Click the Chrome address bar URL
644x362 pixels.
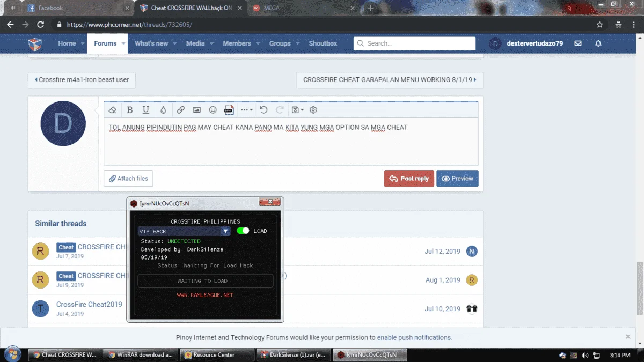(x=129, y=25)
